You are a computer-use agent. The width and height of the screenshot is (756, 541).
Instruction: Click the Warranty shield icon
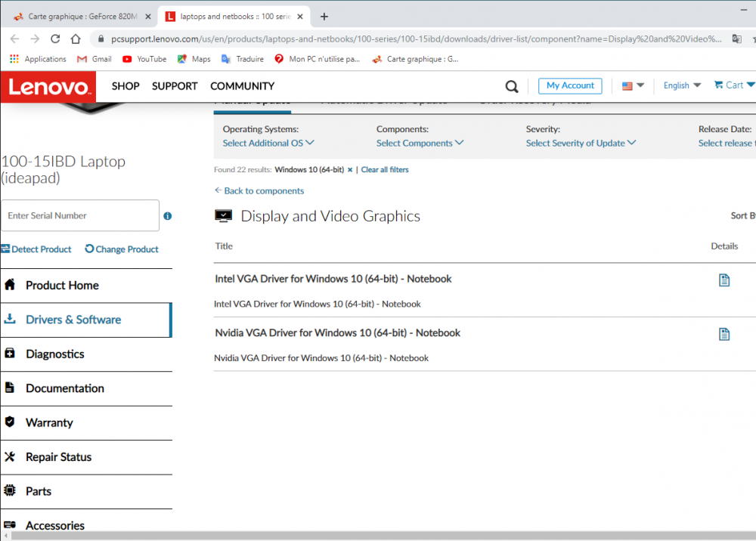pos(11,422)
